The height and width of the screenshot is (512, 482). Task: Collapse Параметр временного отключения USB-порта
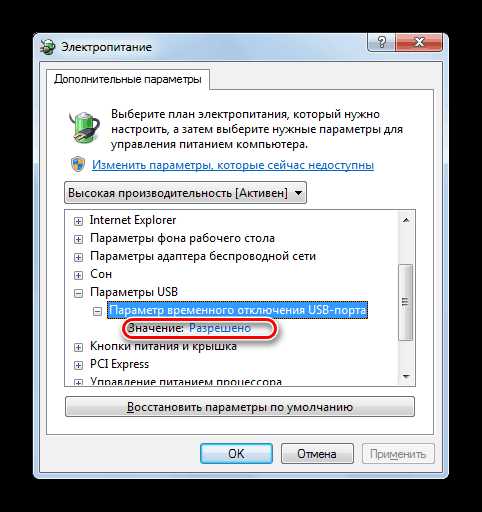click(x=97, y=311)
